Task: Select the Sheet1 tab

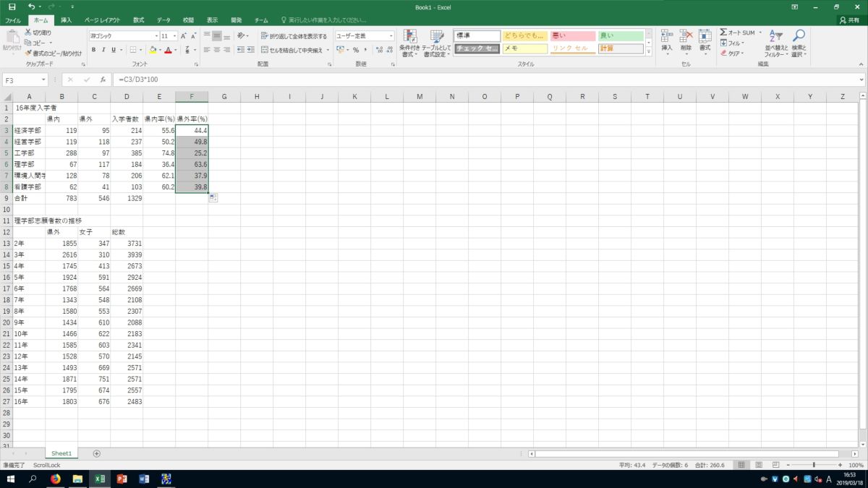Action: click(61, 453)
